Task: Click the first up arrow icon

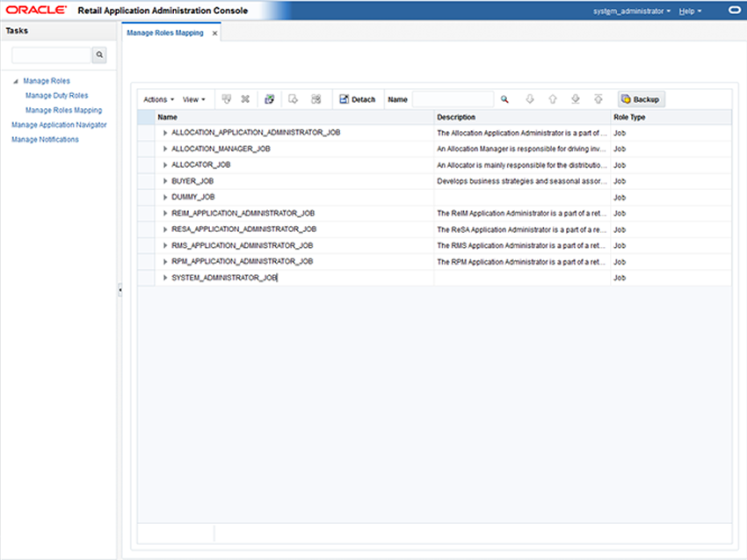Action: [x=553, y=99]
